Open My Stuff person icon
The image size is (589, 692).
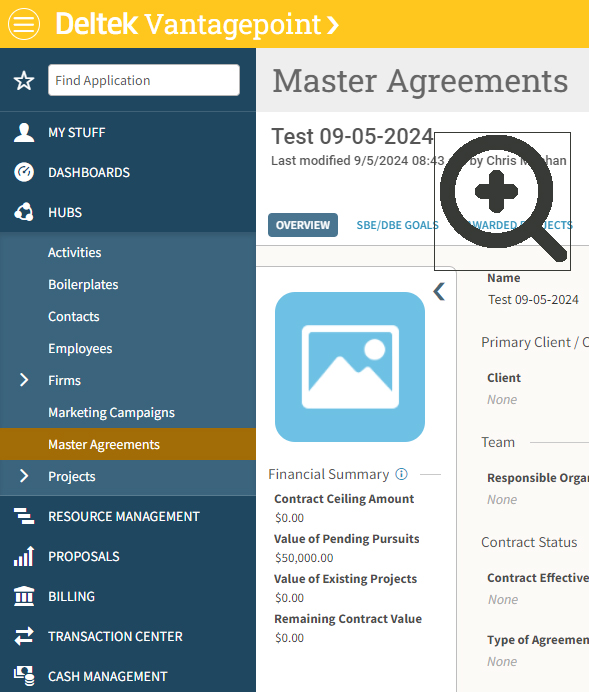point(24,132)
